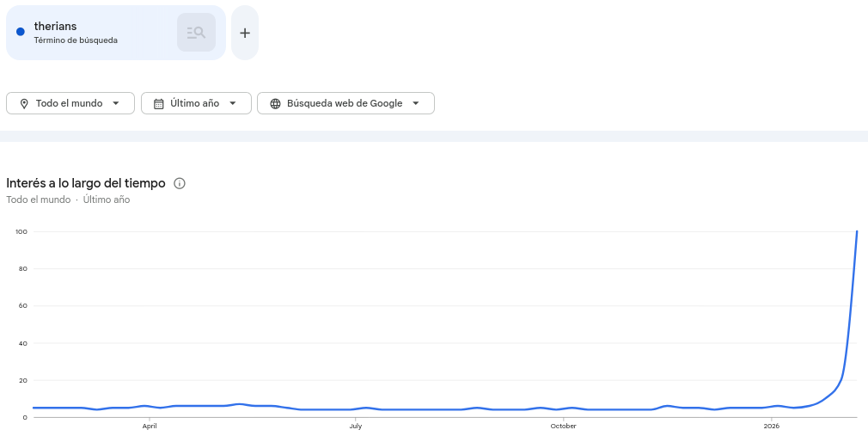Open the info icon beside Interés a lo largo del tiempo
868x436 pixels.
click(180, 183)
